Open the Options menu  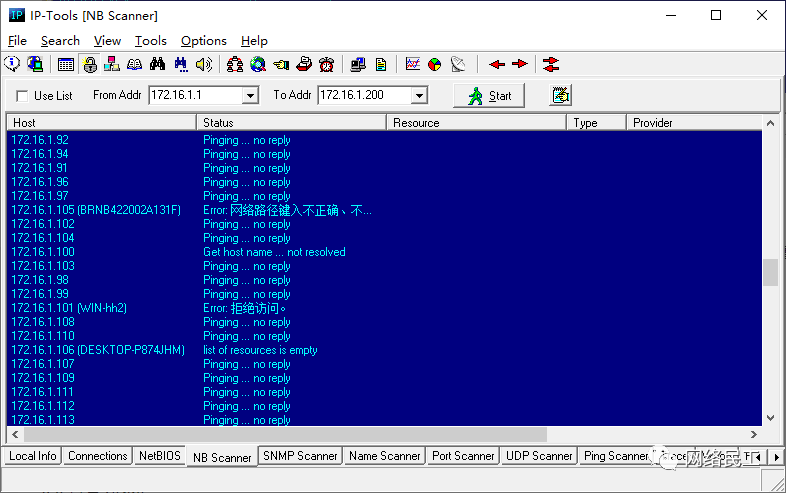pyautogui.click(x=204, y=41)
